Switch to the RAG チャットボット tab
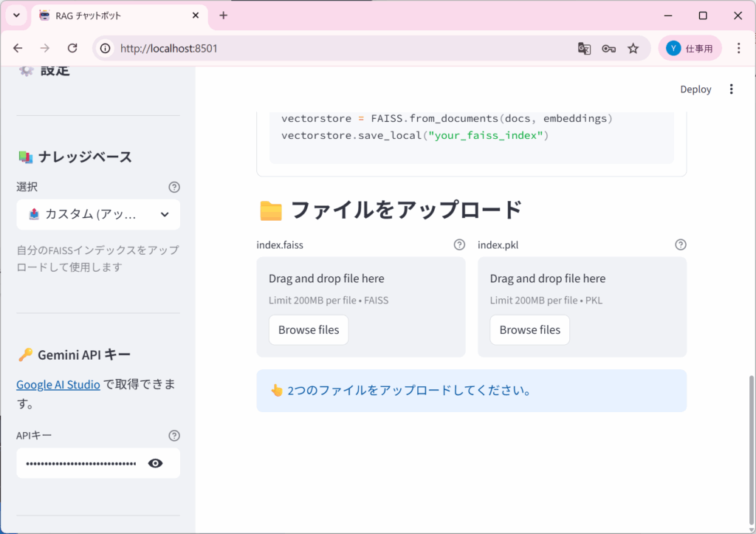Viewport: 756px width, 534px height. tap(111, 16)
